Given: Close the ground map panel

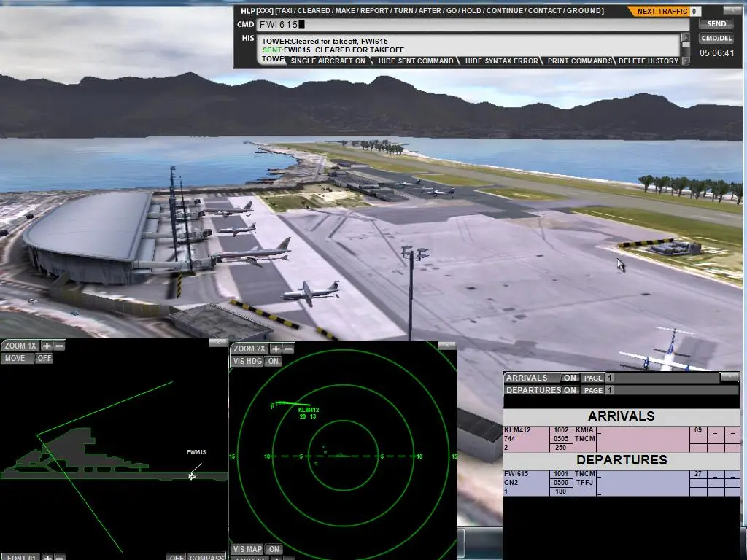Looking at the screenshot, I should [217, 342].
